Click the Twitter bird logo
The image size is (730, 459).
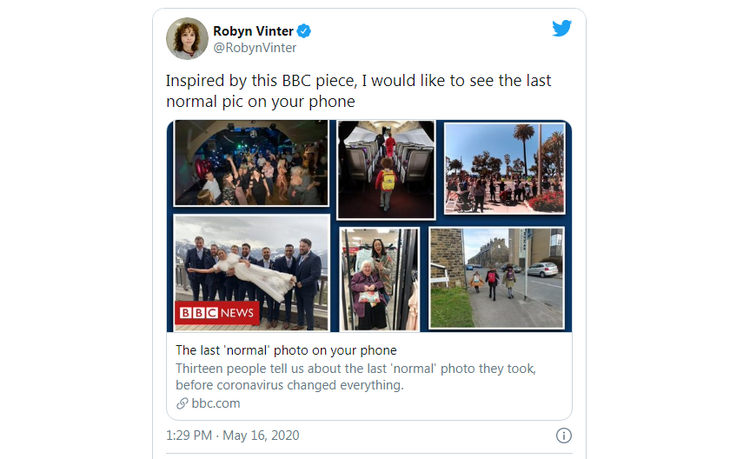(562, 28)
